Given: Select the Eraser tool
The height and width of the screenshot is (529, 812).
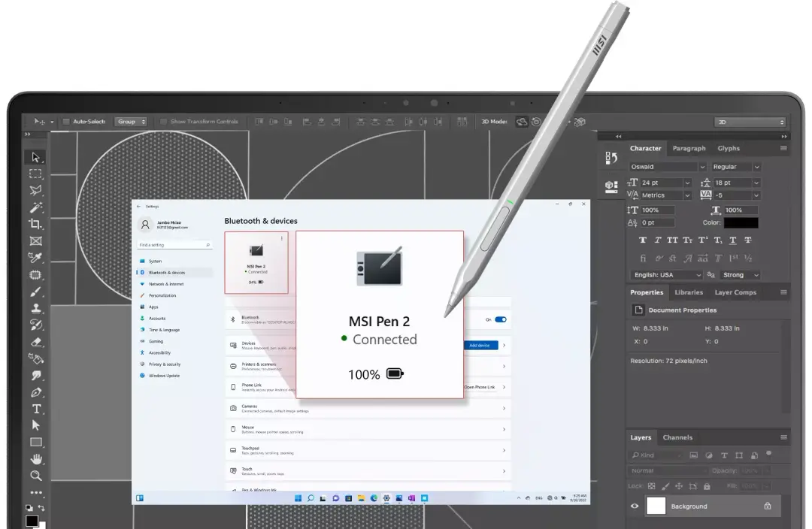Looking at the screenshot, I should pyautogui.click(x=36, y=342).
